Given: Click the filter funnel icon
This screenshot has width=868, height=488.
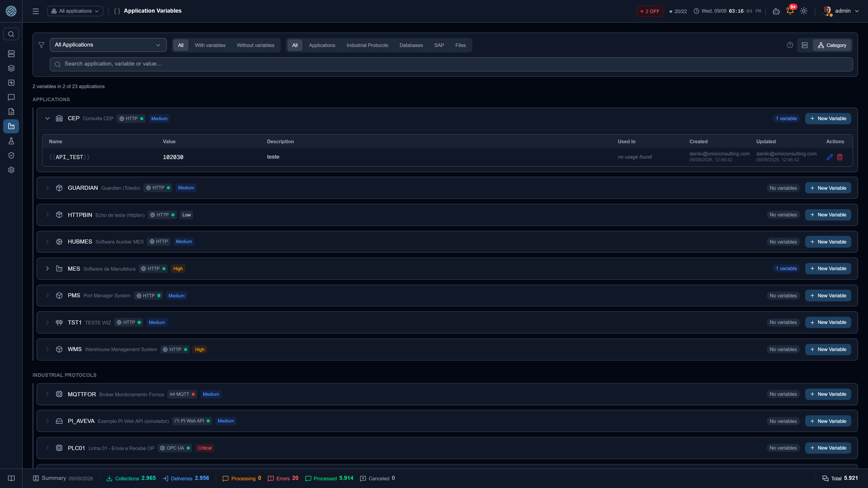Looking at the screenshot, I should pos(41,45).
